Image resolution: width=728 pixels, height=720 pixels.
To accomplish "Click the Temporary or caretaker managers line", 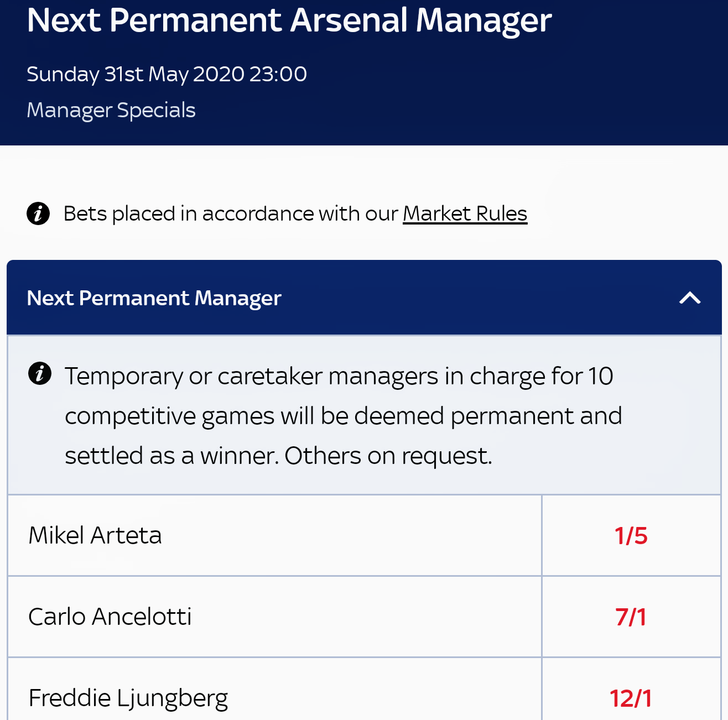I will (339, 377).
